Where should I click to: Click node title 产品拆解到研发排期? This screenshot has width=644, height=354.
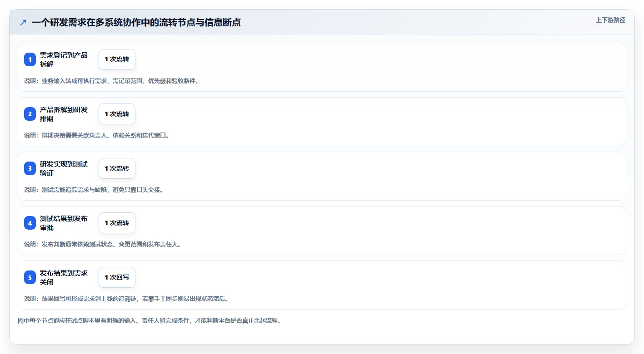pyautogui.click(x=64, y=114)
